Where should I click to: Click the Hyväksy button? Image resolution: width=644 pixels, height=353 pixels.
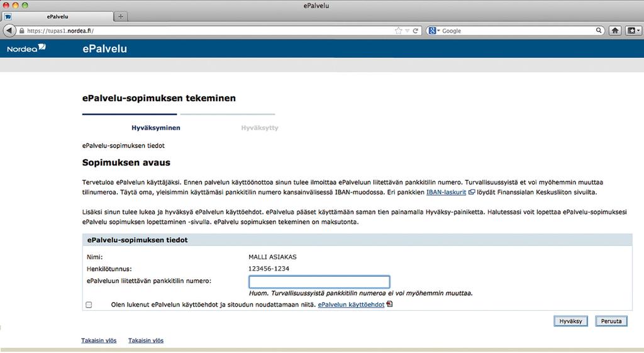click(x=570, y=322)
